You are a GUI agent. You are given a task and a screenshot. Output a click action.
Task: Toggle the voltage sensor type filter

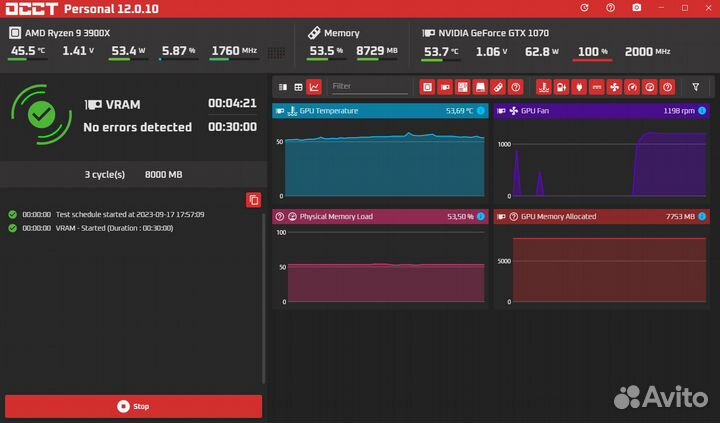(x=561, y=87)
